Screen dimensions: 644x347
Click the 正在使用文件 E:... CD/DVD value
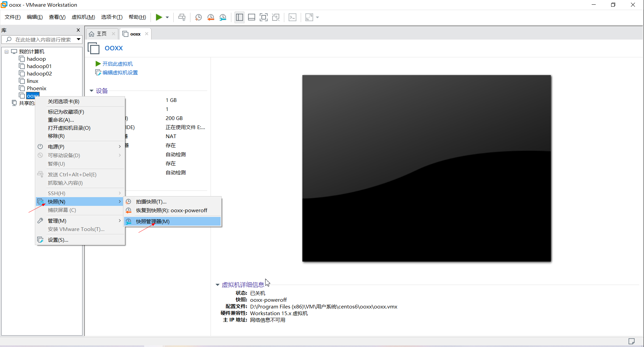pos(185,127)
